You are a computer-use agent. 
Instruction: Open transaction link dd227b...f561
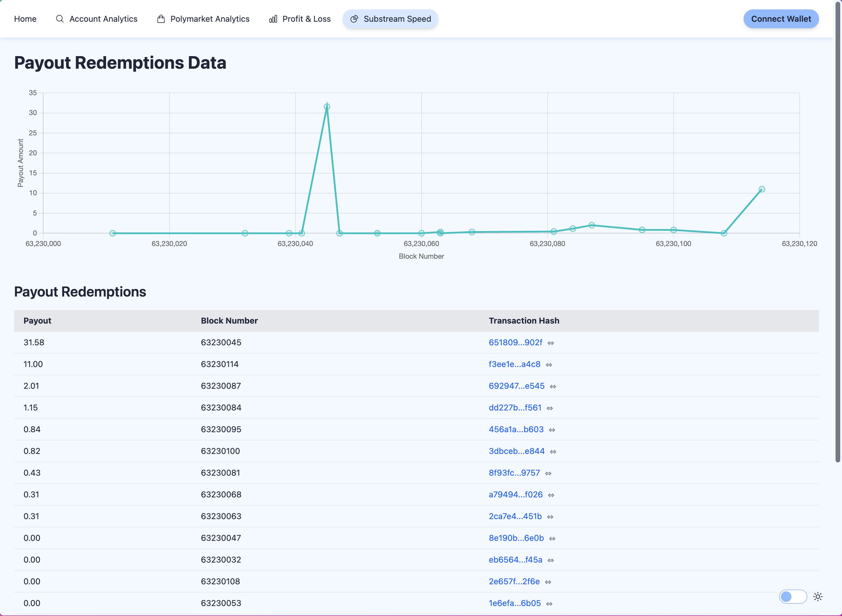tap(515, 408)
